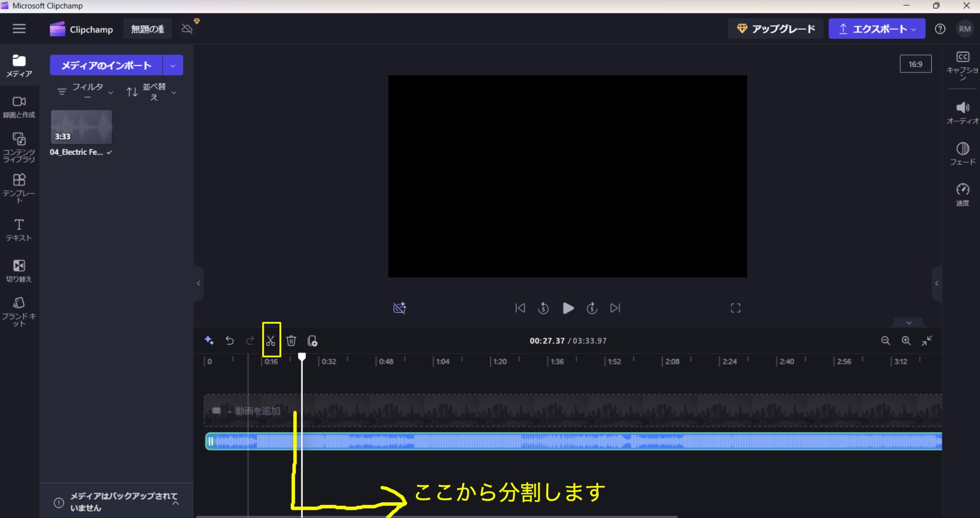
Task: Click the audio clip left trim handle
Action: click(x=210, y=441)
